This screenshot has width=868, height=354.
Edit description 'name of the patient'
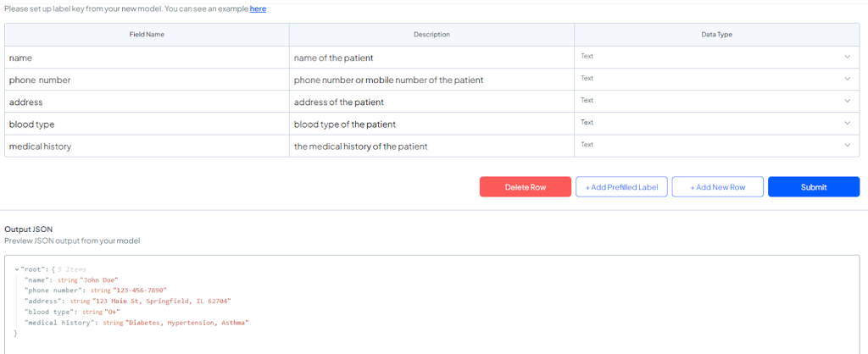click(431, 58)
